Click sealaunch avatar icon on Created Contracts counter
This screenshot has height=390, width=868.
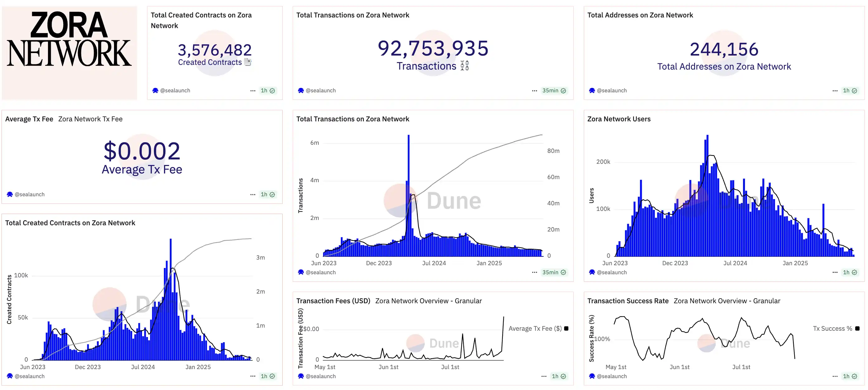click(x=155, y=90)
